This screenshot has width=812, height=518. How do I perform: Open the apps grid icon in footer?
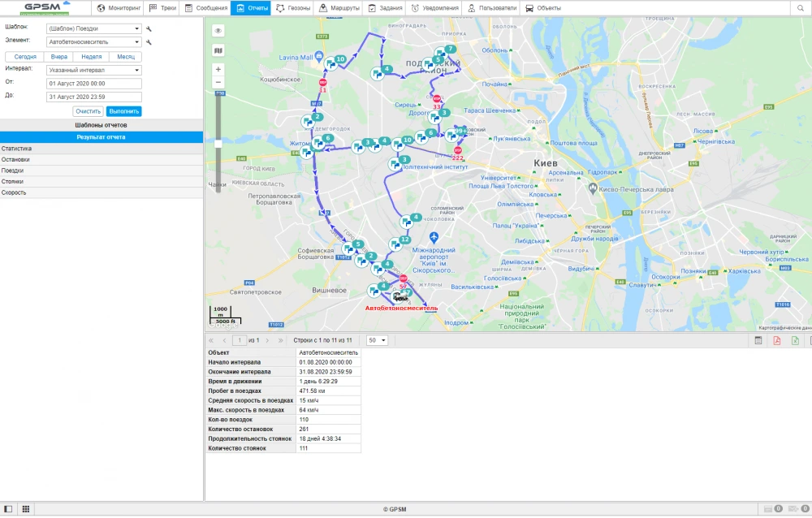26,509
